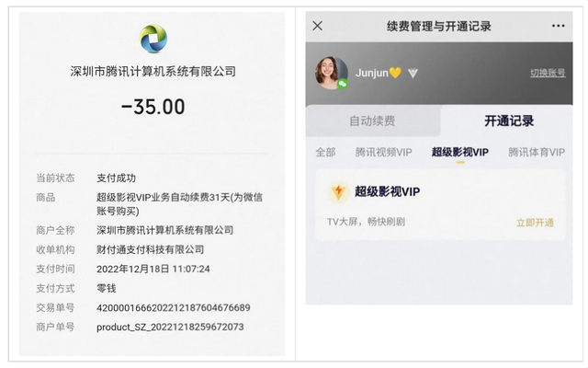Tap the Tencent merchant logo icon

[x=153, y=39]
